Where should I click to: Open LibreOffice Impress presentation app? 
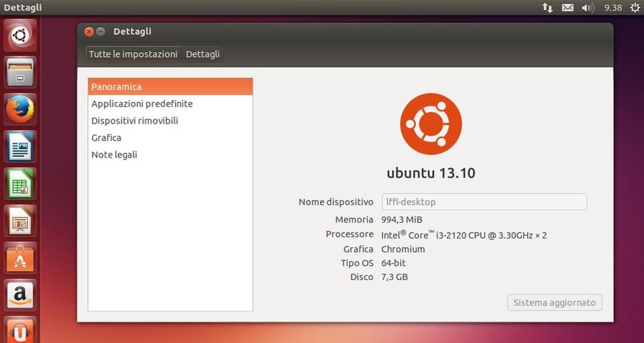(21, 220)
